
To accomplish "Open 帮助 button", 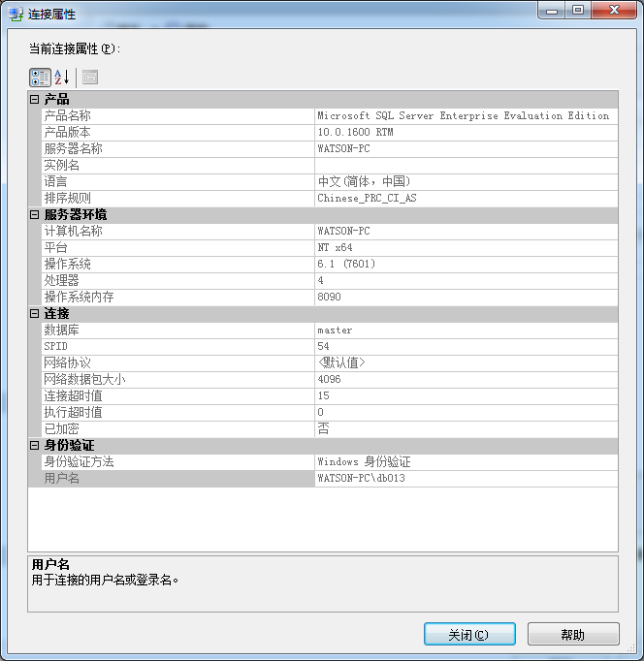I will 573,634.
